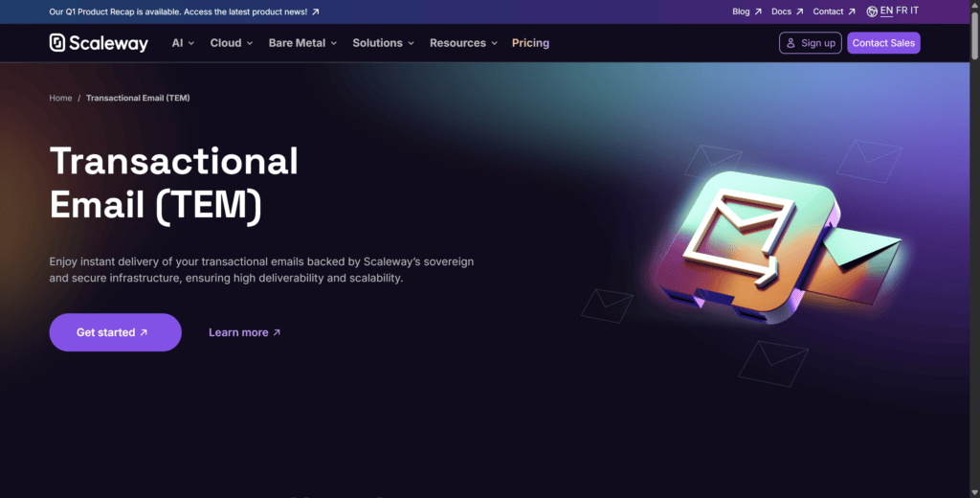Go to the Pricing page
The height and width of the screenshot is (498, 980).
(530, 42)
